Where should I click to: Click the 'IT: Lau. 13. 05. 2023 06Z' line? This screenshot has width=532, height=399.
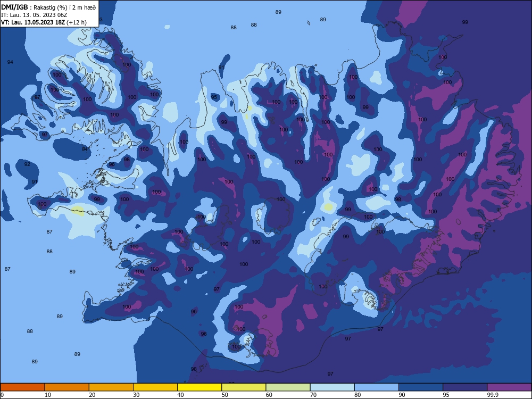[34, 15]
